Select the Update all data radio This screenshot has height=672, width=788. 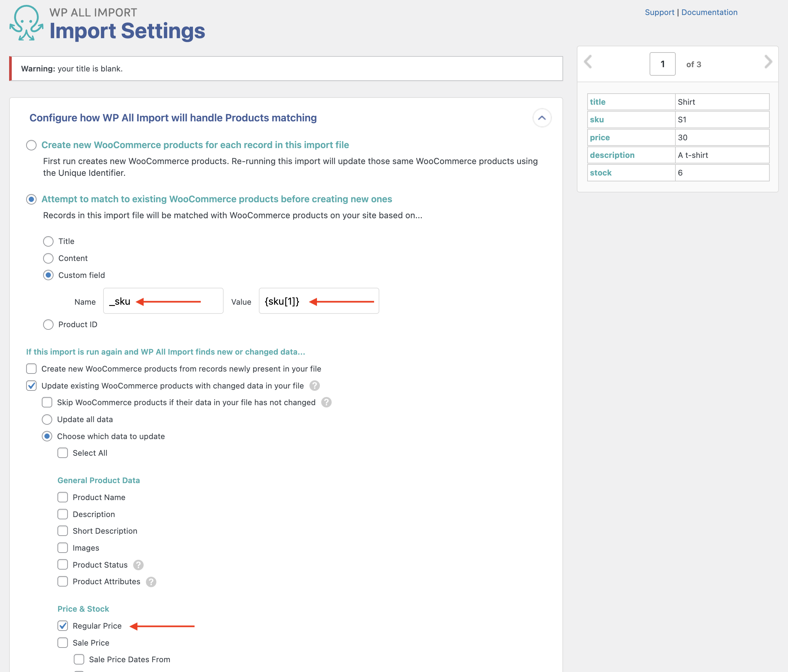pyautogui.click(x=47, y=420)
